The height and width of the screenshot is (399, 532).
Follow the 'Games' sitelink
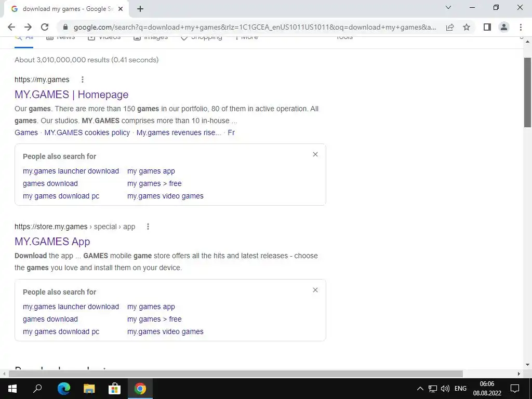coord(26,132)
